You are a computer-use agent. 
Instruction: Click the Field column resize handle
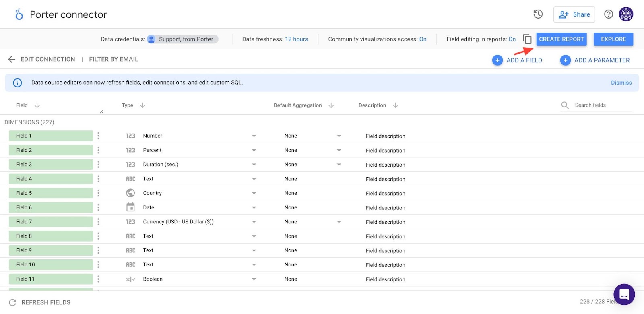click(x=102, y=112)
